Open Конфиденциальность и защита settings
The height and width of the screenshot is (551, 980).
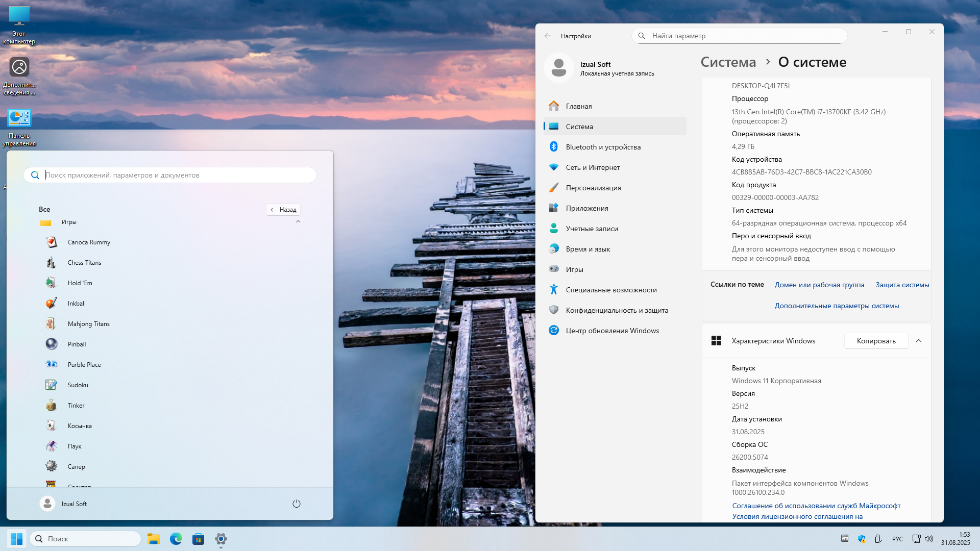(x=615, y=310)
